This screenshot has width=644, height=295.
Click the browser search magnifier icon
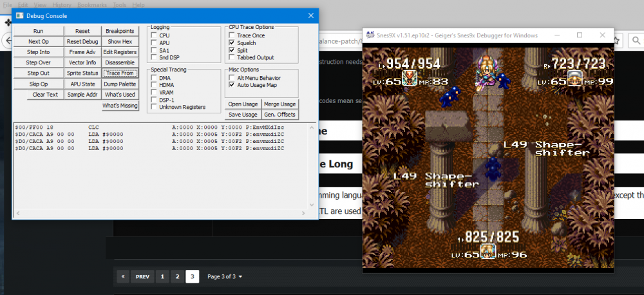coord(636,41)
